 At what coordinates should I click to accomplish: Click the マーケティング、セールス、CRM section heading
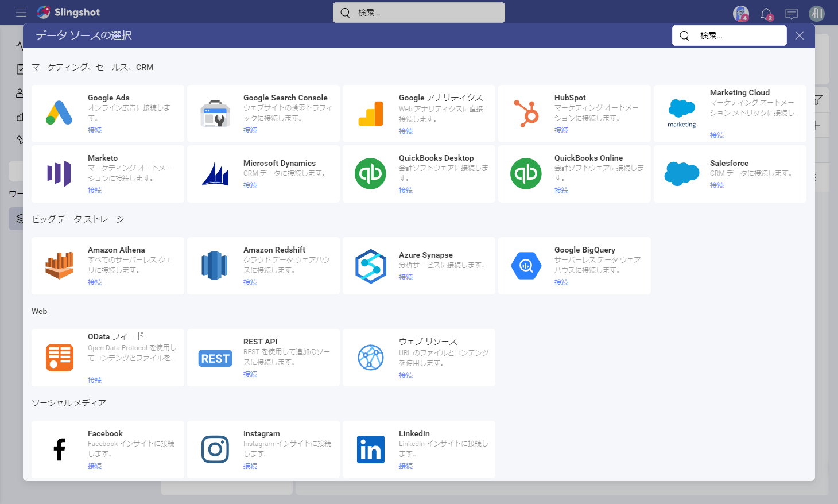tap(92, 67)
